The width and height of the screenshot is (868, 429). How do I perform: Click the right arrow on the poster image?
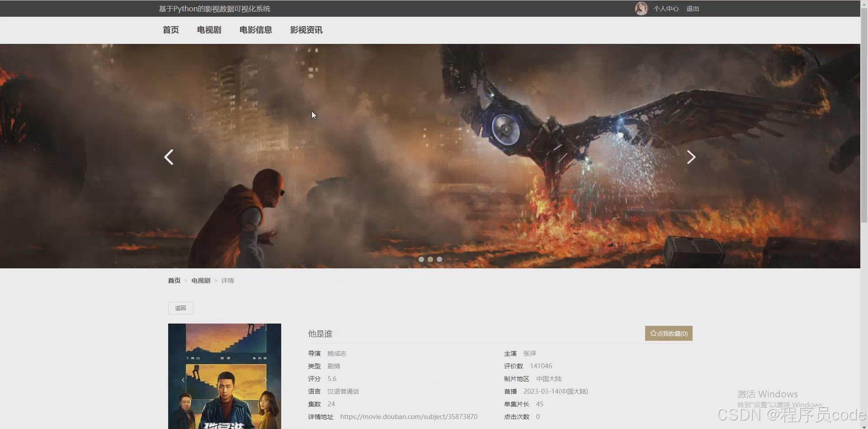pyautogui.click(x=265, y=380)
